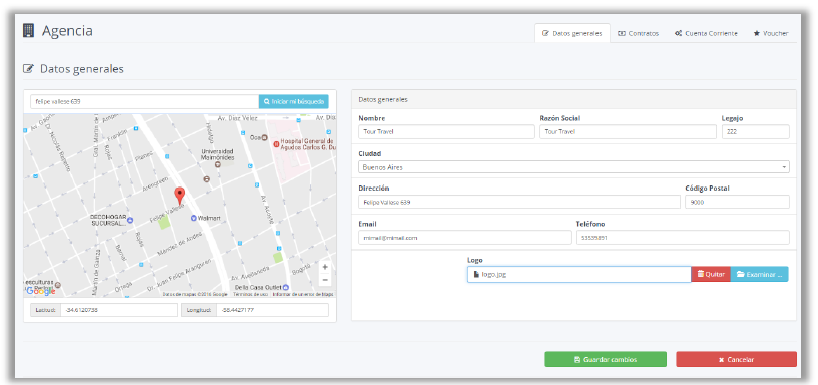Click the Razón Social input field
Screen dimensions: 818x385
pyautogui.click(x=628, y=131)
